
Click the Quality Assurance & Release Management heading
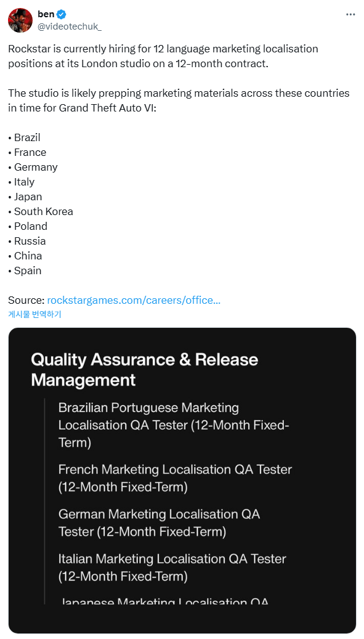[145, 370]
